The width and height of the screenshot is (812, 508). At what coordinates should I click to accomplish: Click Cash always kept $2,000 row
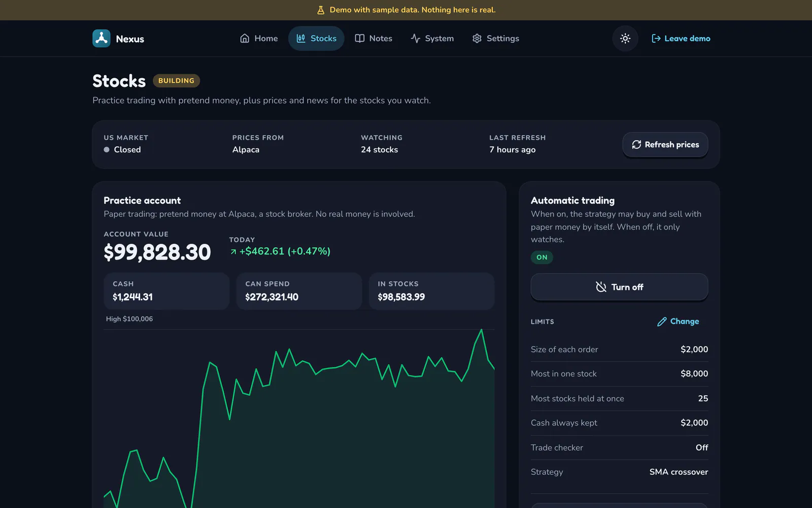click(x=619, y=423)
